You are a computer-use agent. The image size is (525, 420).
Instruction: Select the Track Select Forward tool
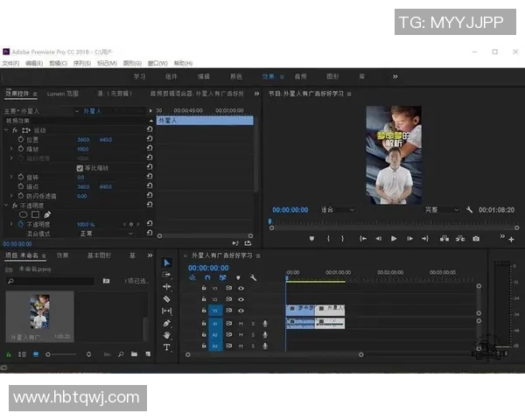(167, 275)
